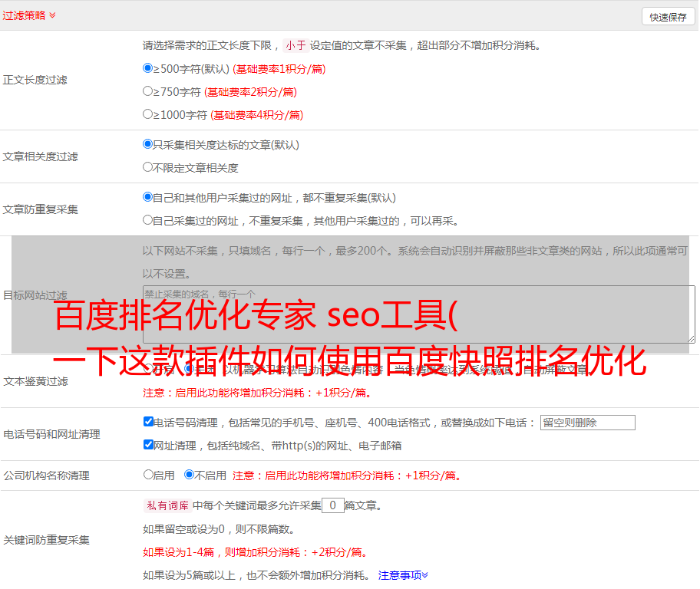Enable 公司机构名称清理 with 启用 radio
700x589 pixels.
(148, 474)
